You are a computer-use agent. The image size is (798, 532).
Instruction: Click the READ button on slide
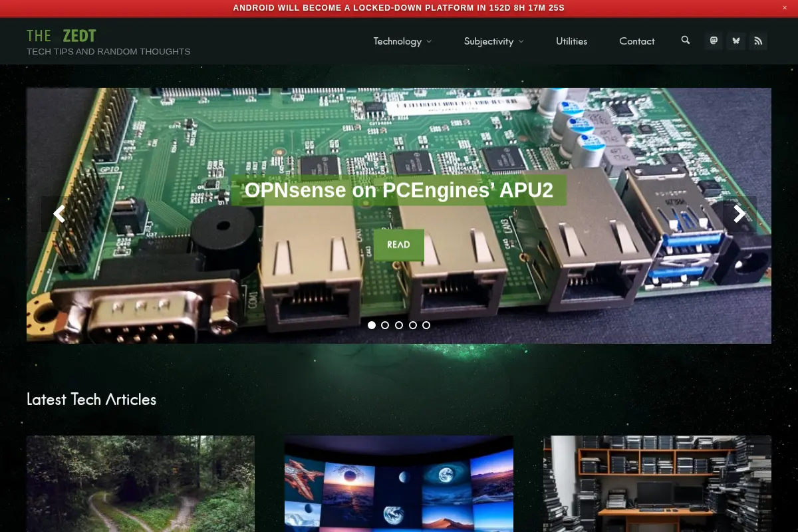pos(399,245)
